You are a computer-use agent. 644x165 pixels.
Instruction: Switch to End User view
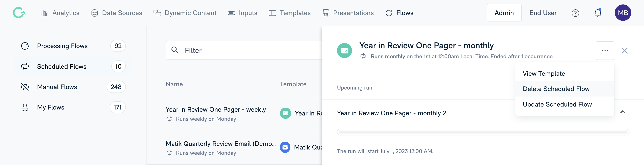pyautogui.click(x=543, y=13)
